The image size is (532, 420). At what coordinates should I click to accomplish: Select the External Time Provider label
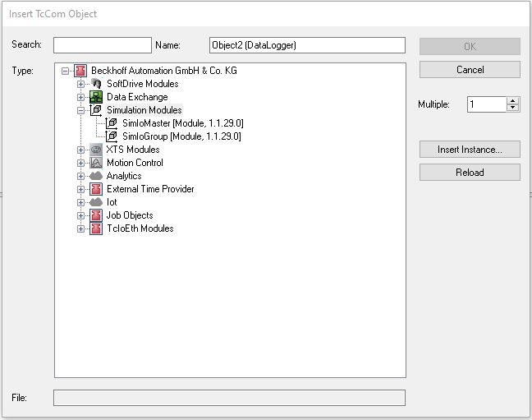tap(150, 189)
